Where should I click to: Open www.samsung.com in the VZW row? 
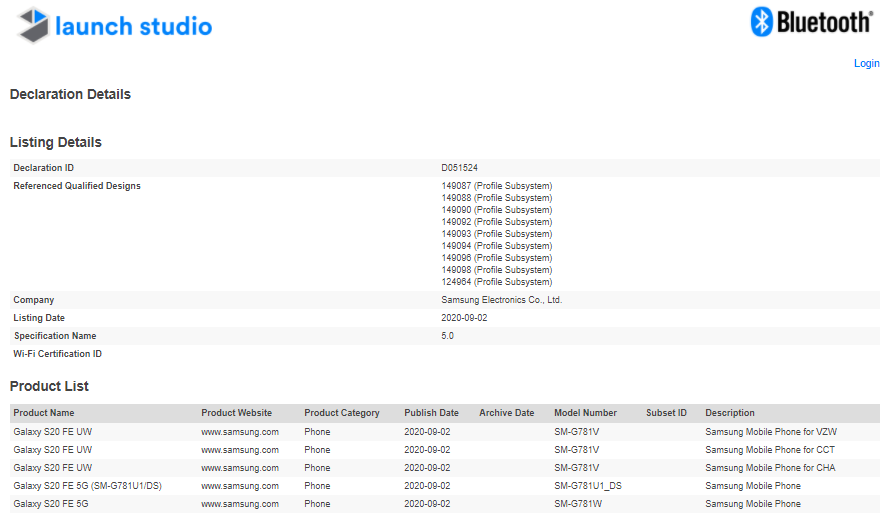point(240,432)
